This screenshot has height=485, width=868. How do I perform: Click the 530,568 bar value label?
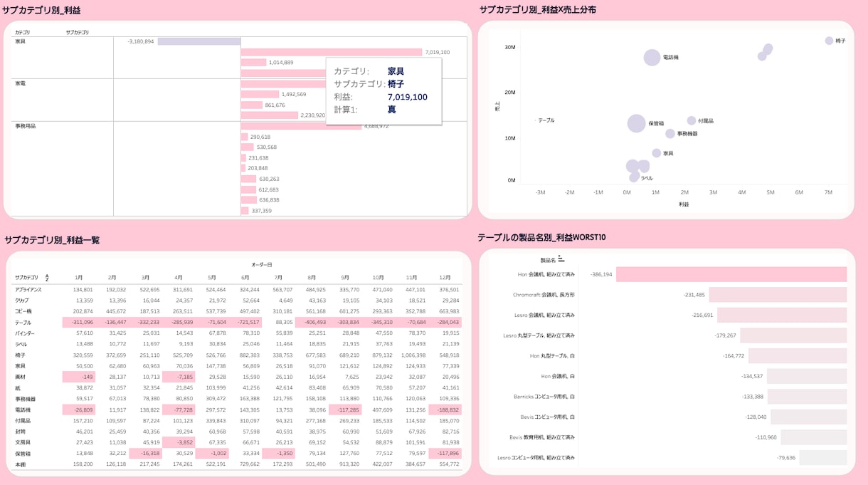click(x=267, y=147)
